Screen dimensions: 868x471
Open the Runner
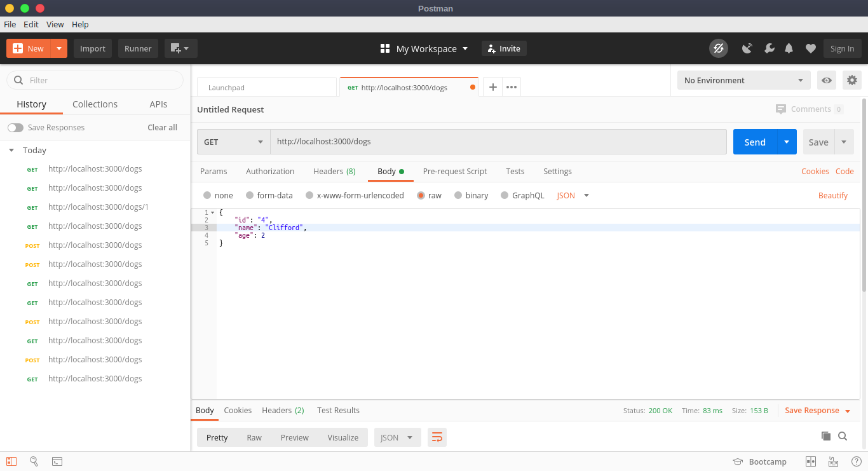[138, 48]
